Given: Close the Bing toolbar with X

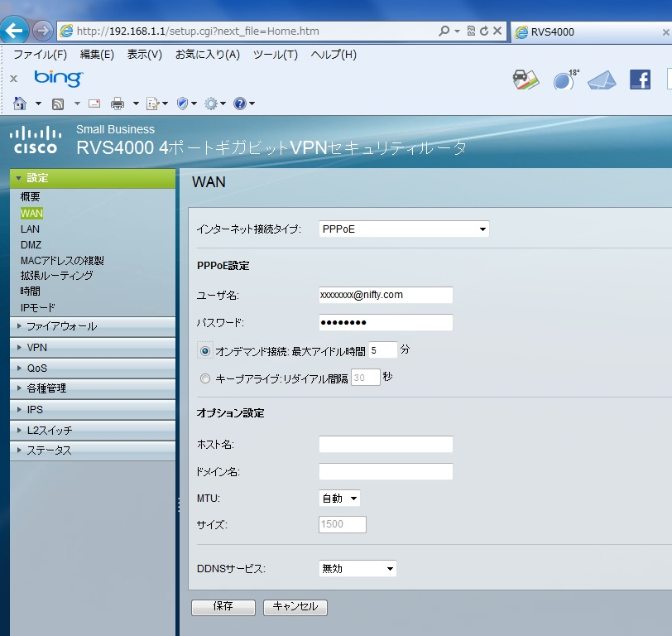Looking at the screenshot, I should pyautogui.click(x=14, y=79).
